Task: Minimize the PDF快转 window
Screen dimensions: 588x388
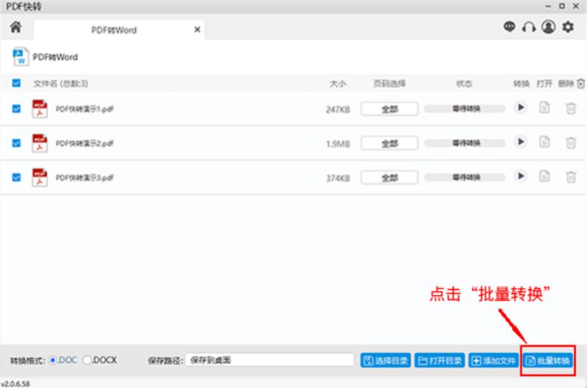Action: (x=548, y=7)
